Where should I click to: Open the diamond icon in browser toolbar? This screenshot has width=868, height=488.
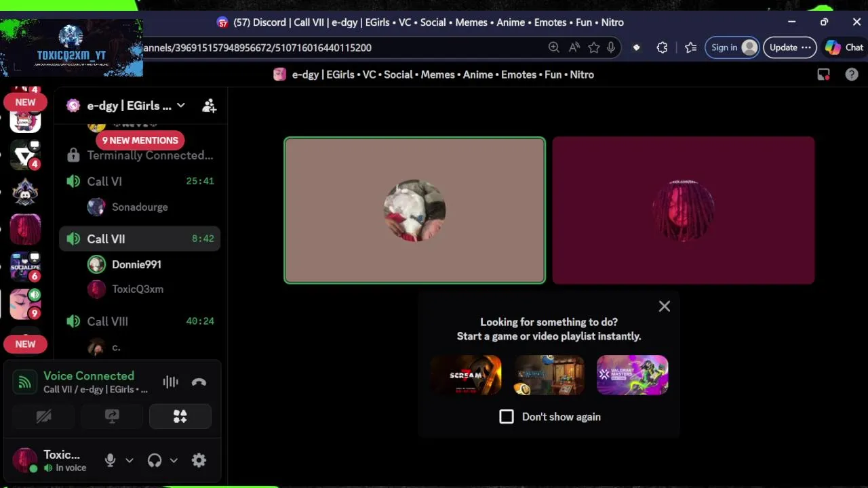click(636, 47)
